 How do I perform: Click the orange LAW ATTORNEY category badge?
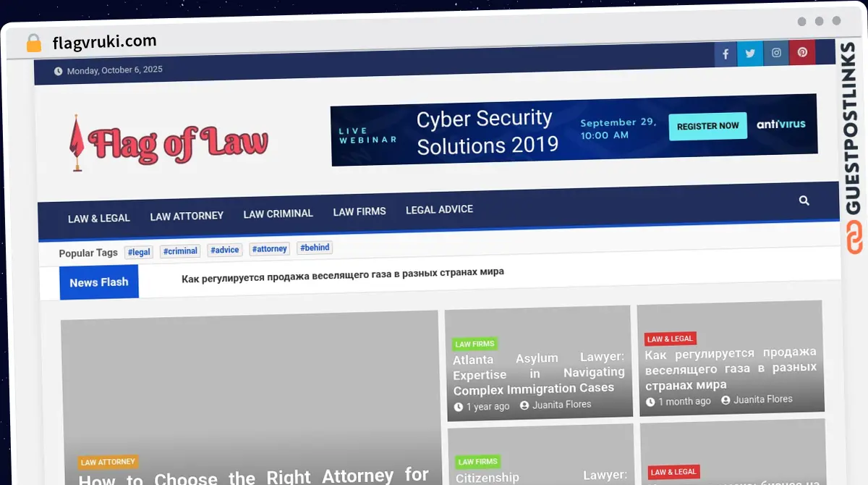[x=109, y=462]
